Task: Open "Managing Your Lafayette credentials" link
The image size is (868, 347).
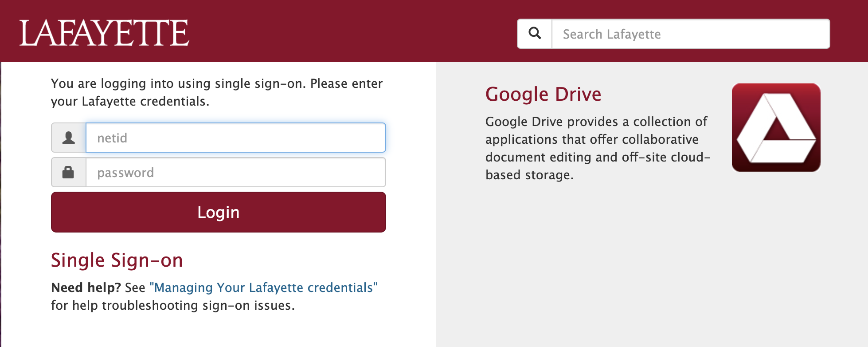Action: 264,288
